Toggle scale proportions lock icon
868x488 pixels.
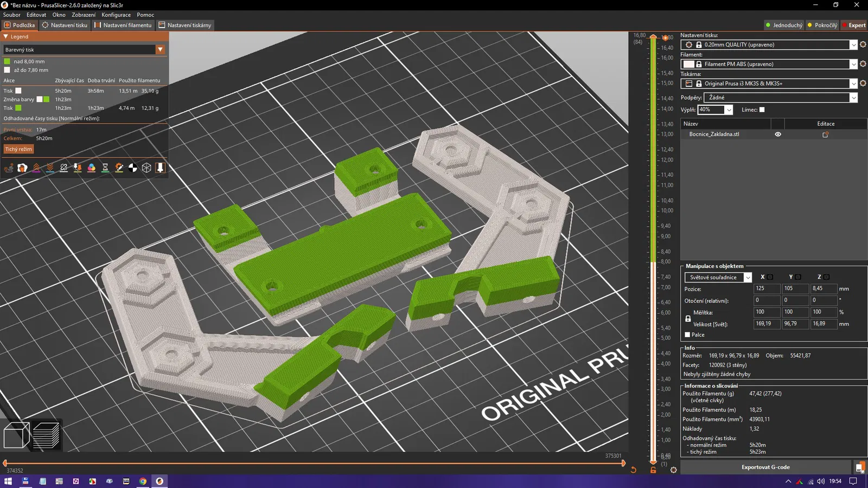coord(688,318)
